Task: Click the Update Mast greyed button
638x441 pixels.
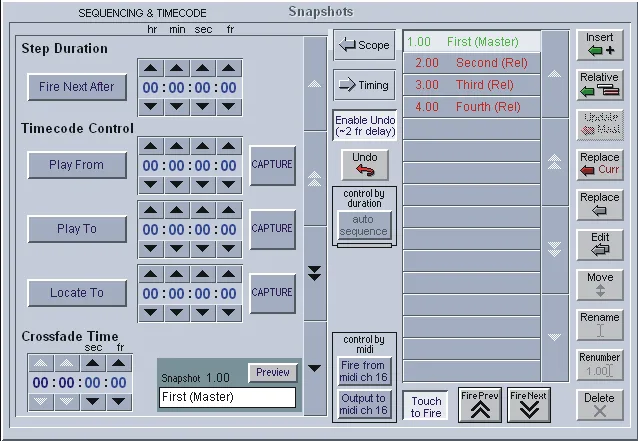Action: [600, 125]
